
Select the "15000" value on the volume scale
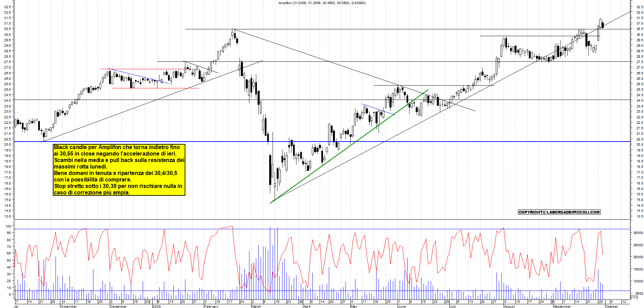pos(638,269)
